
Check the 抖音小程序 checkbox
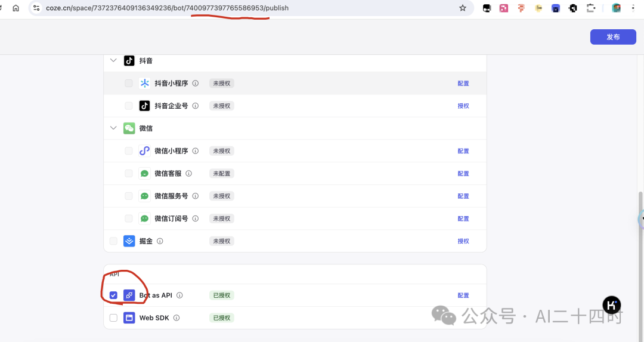[129, 83]
